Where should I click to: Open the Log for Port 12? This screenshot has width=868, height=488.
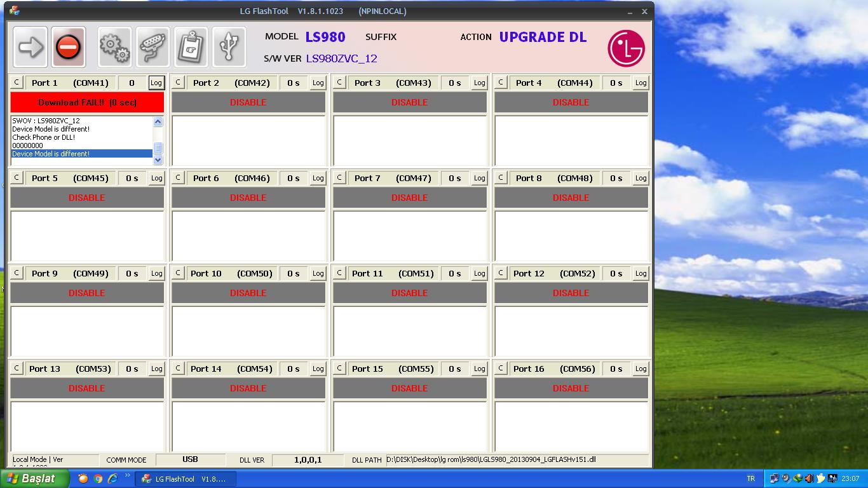[641, 273]
